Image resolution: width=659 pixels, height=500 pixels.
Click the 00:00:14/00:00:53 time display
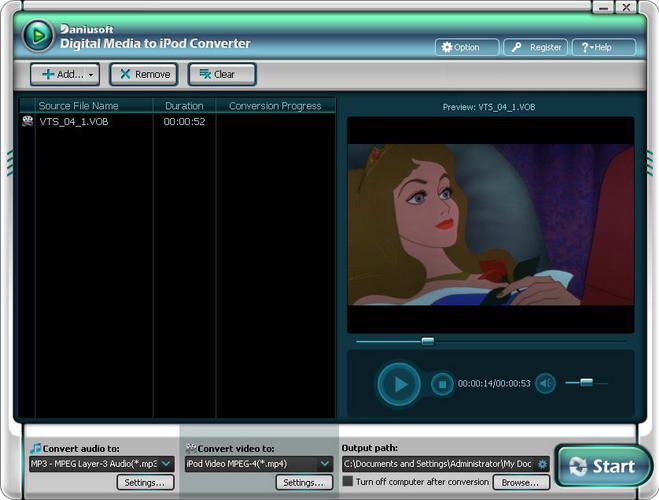(494, 383)
